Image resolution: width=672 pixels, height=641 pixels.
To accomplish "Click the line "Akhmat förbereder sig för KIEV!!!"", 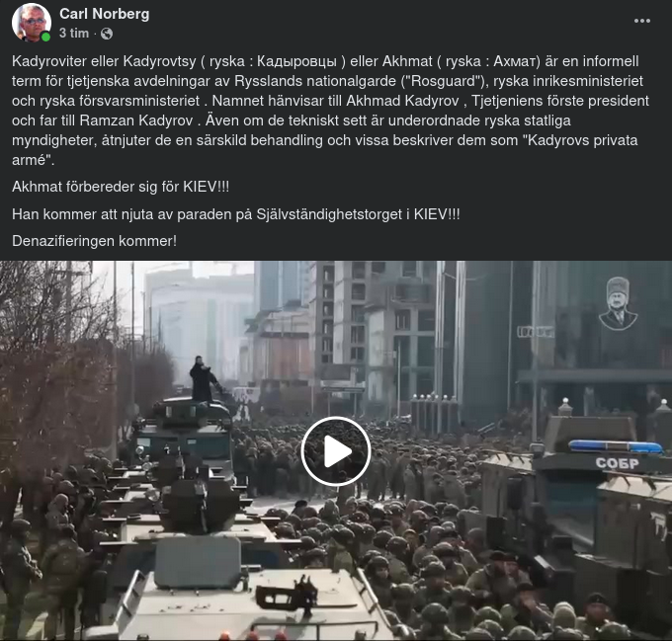I will coord(121,187).
